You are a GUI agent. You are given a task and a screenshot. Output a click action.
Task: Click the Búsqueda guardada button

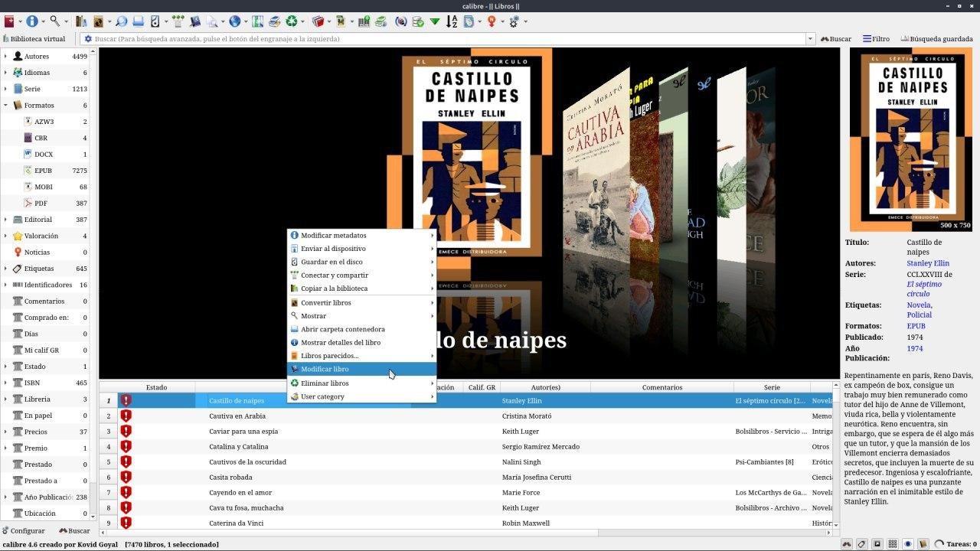(x=936, y=39)
